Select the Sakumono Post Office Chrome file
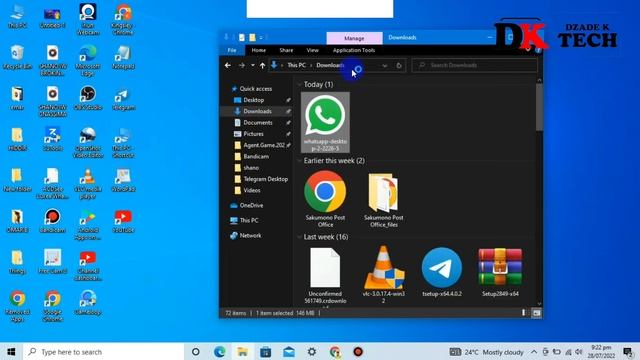 click(x=325, y=199)
